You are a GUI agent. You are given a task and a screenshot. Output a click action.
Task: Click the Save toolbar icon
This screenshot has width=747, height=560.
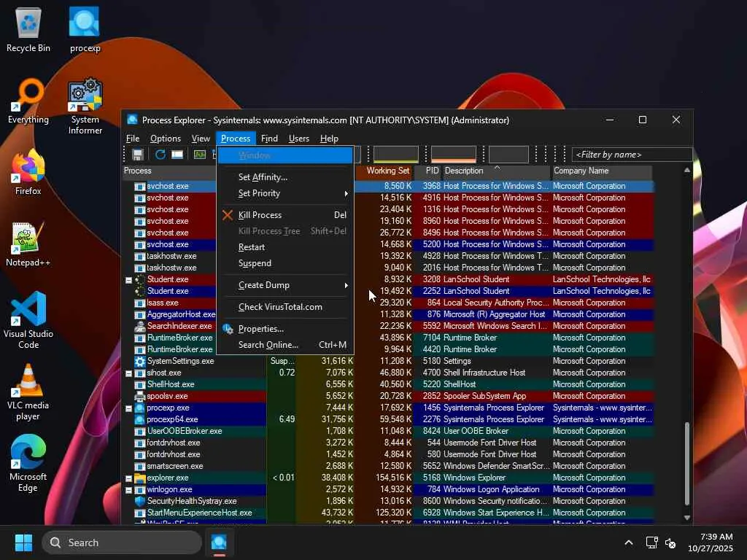click(138, 155)
